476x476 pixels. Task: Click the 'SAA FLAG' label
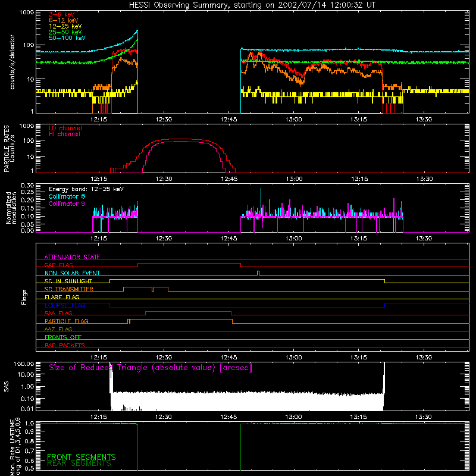58,313
